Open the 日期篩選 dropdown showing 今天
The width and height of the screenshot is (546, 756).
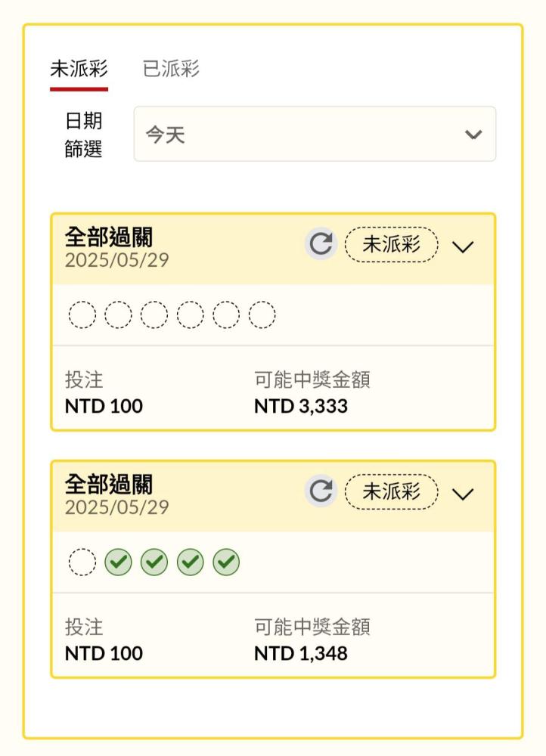click(x=315, y=134)
